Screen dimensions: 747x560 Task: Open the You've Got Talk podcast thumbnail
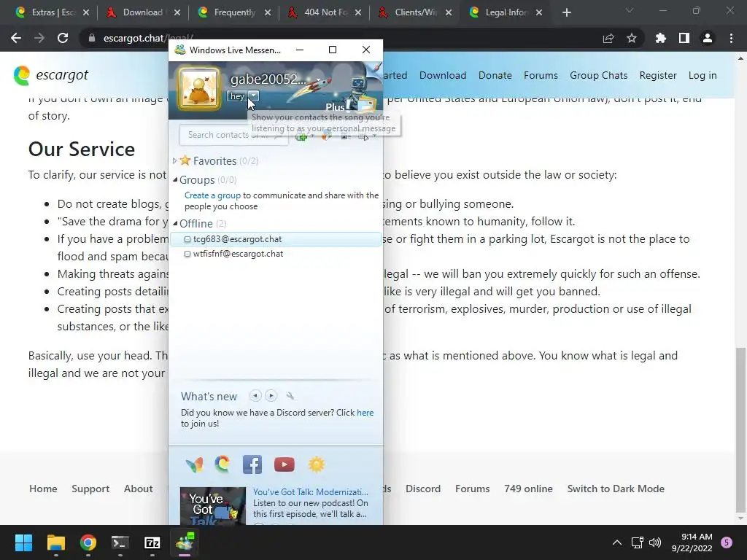pos(213,506)
